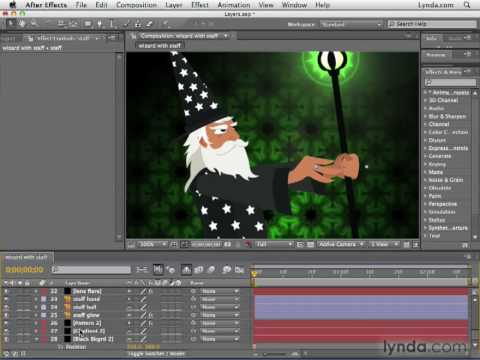
Task: Open the Full resolution dropdown
Action: (x=274, y=245)
